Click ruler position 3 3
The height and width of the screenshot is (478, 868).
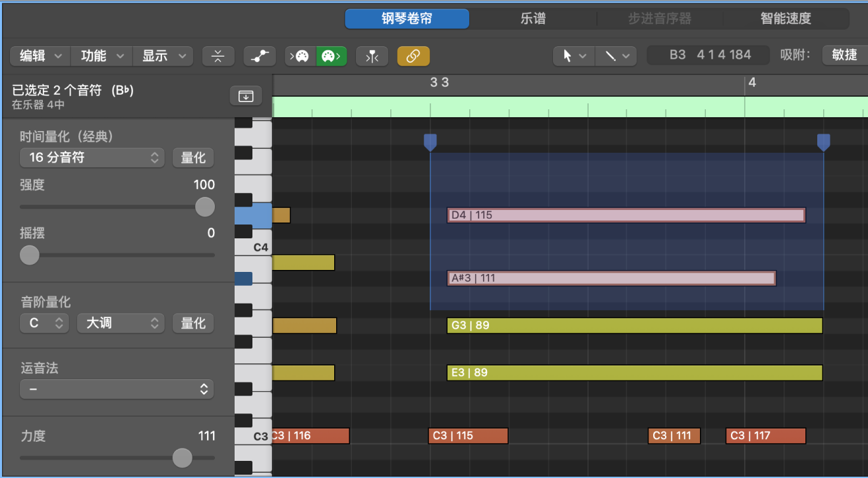[440, 83]
